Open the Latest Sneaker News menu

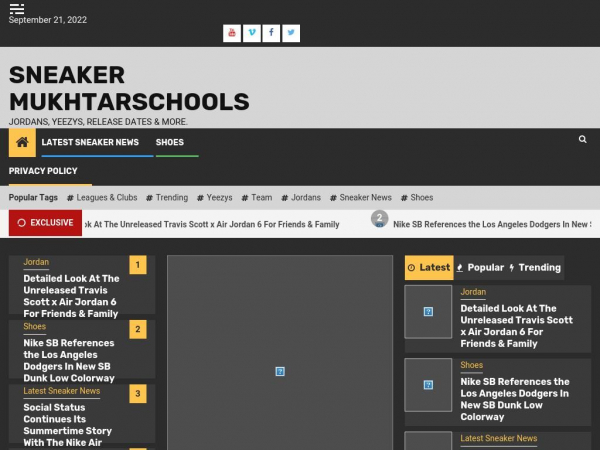[90, 142]
